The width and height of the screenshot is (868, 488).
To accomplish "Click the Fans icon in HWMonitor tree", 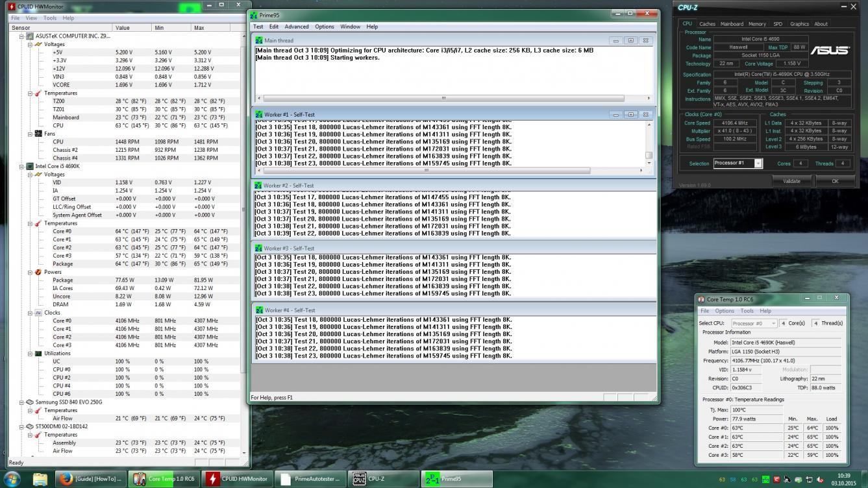I will tap(38, 134).
